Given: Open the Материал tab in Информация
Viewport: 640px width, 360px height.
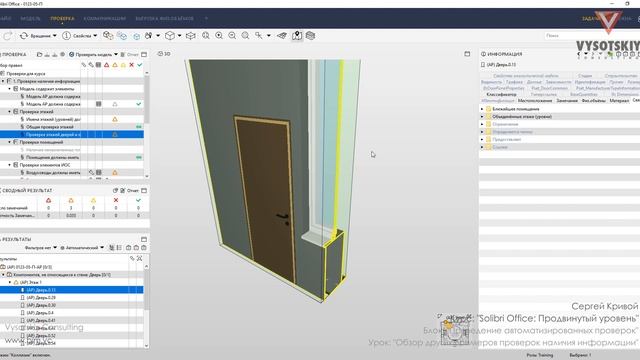Looking at the screenshot, I should point(619,101).
